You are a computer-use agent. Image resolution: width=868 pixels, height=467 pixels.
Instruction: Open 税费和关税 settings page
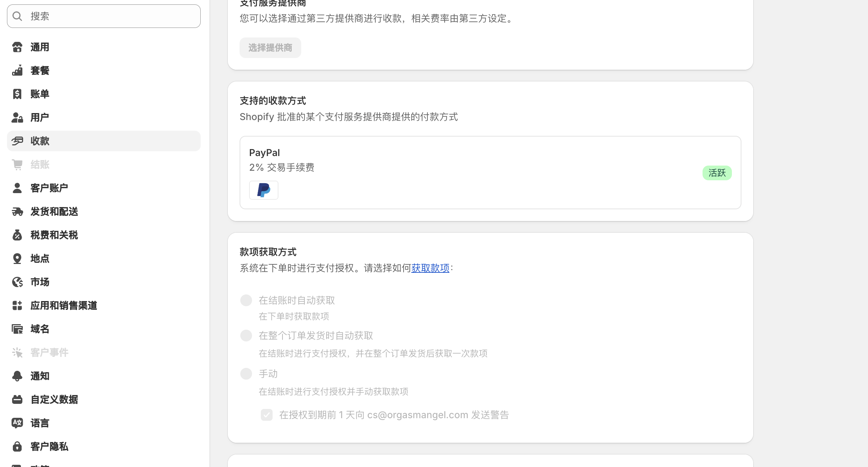tap(54, 235)
